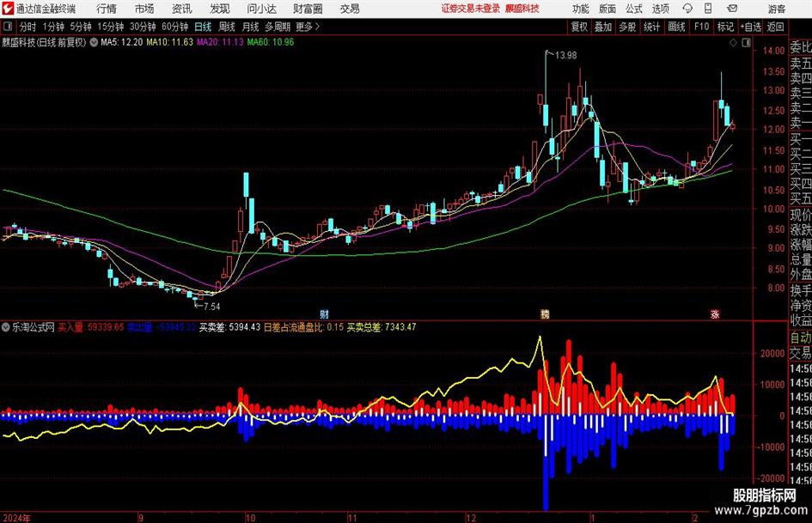Switch to 周线 weekly period
Screen dimensions: 812x523
click(x=227, y=27)
